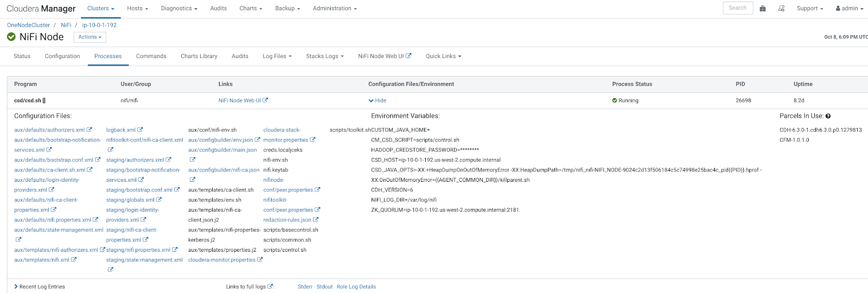Expand the Backup menu
The width and height of the screenshot is (868, 293).
[288, 8]
